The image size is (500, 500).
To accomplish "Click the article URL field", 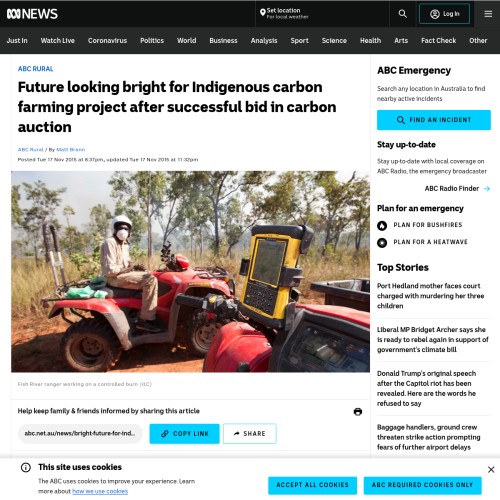I will coord(80,434).
